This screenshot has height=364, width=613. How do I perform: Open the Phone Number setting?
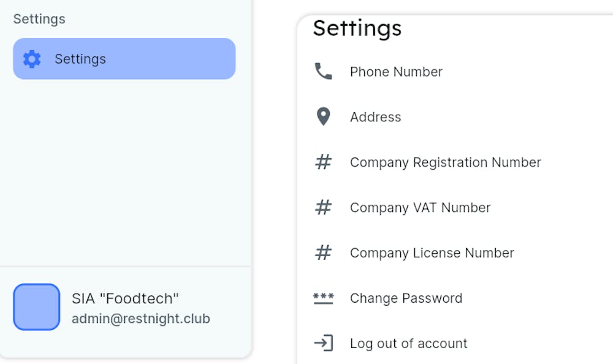tap(396, 72)
